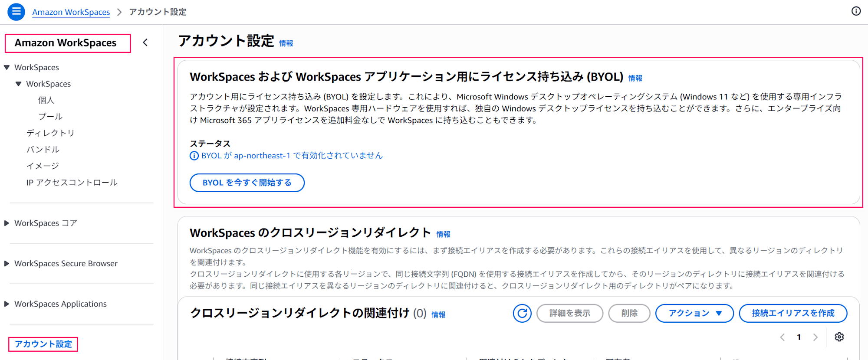868x360 pixels.
Task: Open 情報 link next to アカウント設定 heading
Action: pos(286,43)
